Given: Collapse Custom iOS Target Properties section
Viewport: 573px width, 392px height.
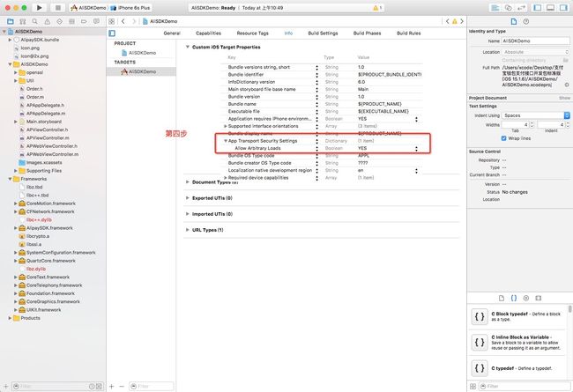Looking at the screenshot, I should [188, 47].
